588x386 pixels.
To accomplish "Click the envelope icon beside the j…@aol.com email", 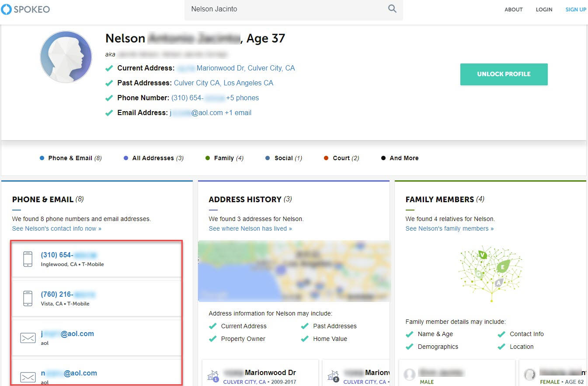I will [x=28, y=338].
